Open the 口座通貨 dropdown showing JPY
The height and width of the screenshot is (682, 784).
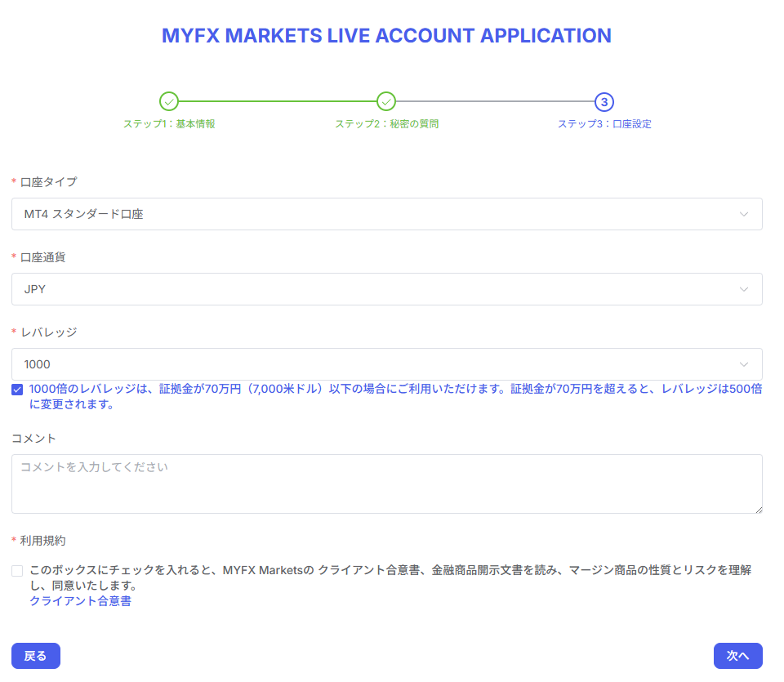click(387, 289)
